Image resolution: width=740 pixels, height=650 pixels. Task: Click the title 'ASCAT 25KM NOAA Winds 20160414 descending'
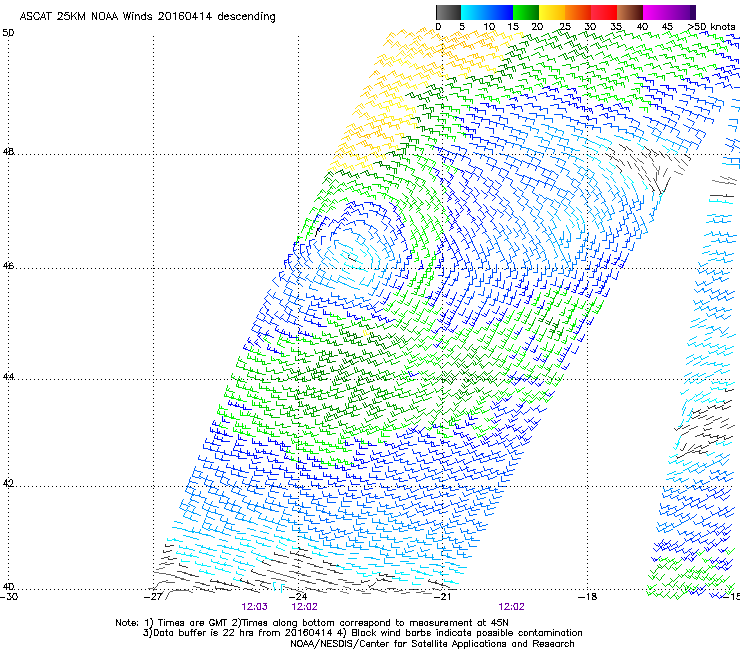148,17
